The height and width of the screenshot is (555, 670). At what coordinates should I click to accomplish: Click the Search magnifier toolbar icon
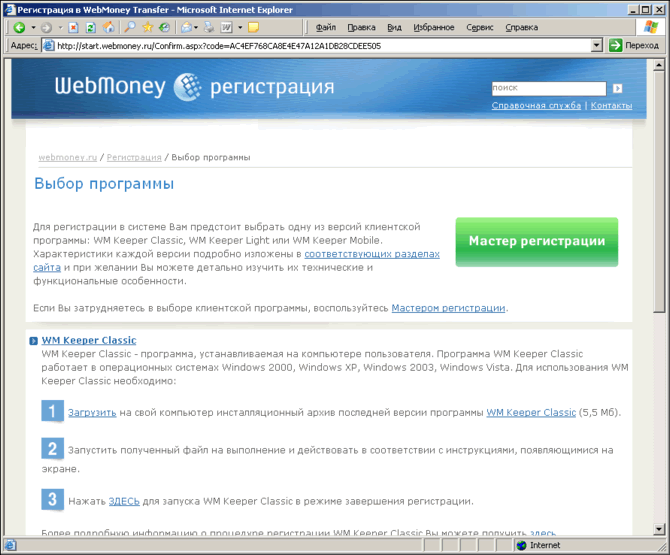click(129, 27)
